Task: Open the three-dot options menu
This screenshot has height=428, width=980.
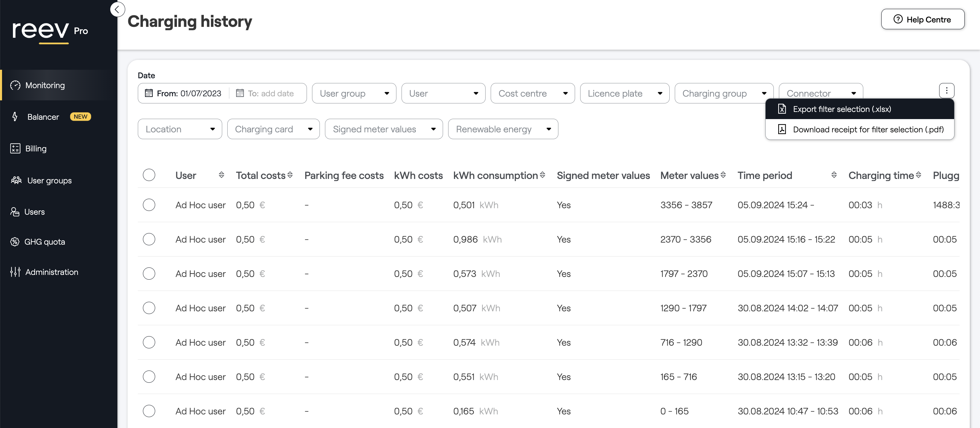Action: (946, 90)
